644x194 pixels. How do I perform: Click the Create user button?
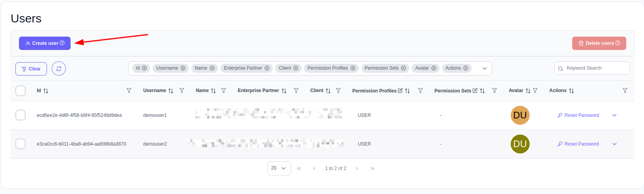[x=45, y=43]
